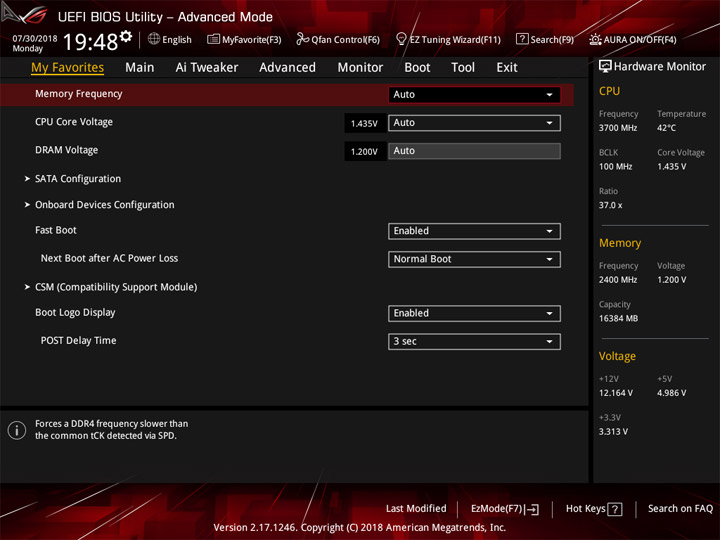The width and height of the screenshot is (720, 540).
Task: Select the Memory Frequency row label
Action: click(x=79, y=94)
